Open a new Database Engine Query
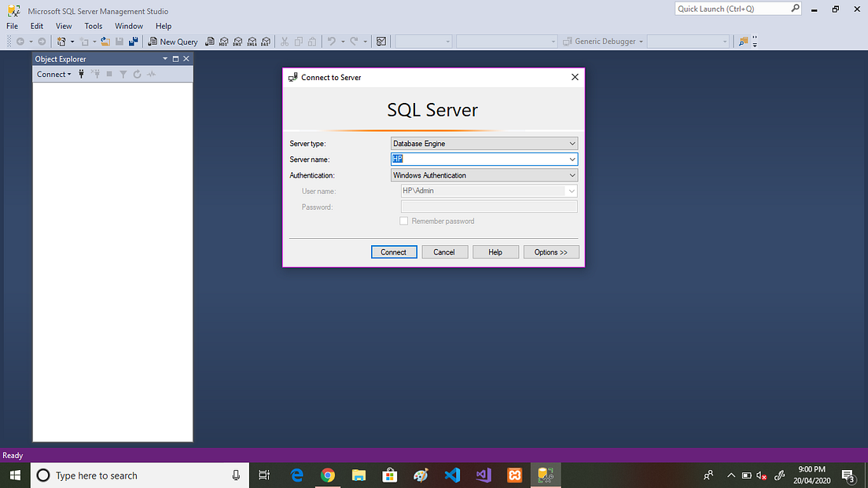The height and width of the screenshot is (488, 868). tap(211, 41)
